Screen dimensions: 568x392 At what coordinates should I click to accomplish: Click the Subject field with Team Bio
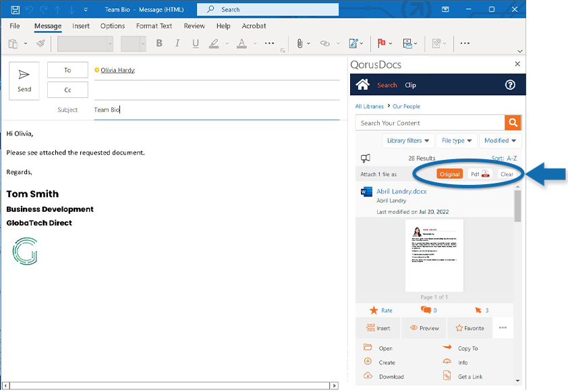[x=217, y=110]
